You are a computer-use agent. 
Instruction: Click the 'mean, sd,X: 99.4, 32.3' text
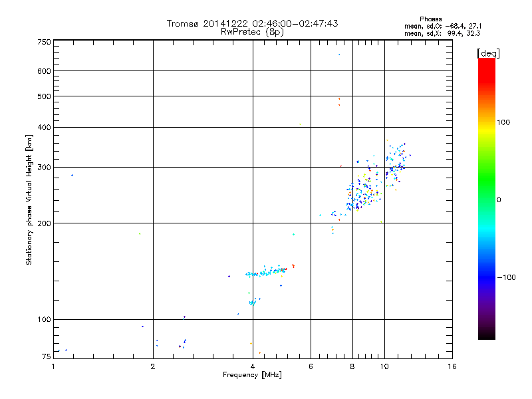[442, 33]
